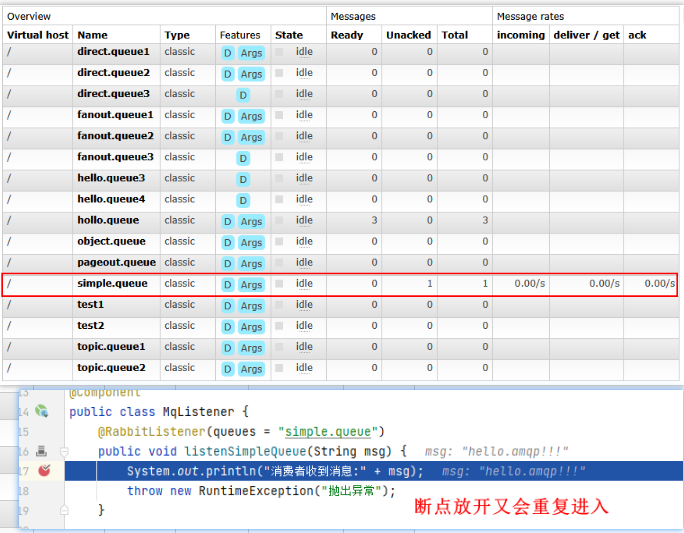Open the fanout.queue1 queue link

pyautogui.click(x=115, y=115)
